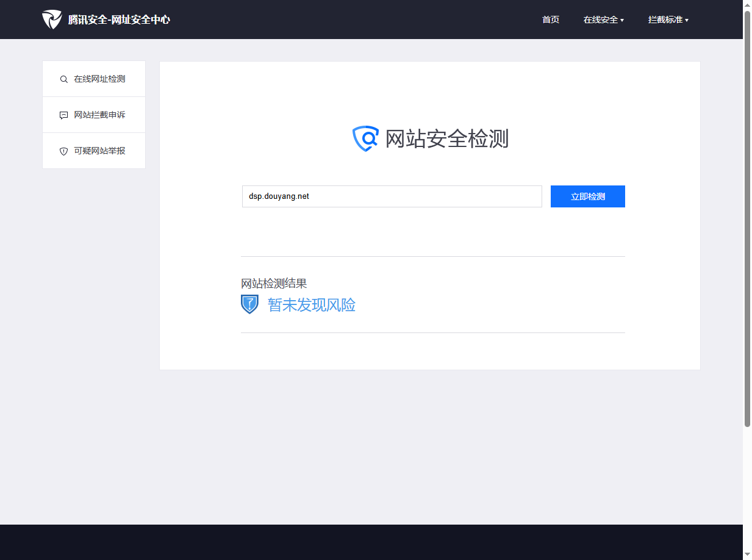Click the blue result shield icon
The image size is (752, 560).
[x=249, y=304]
